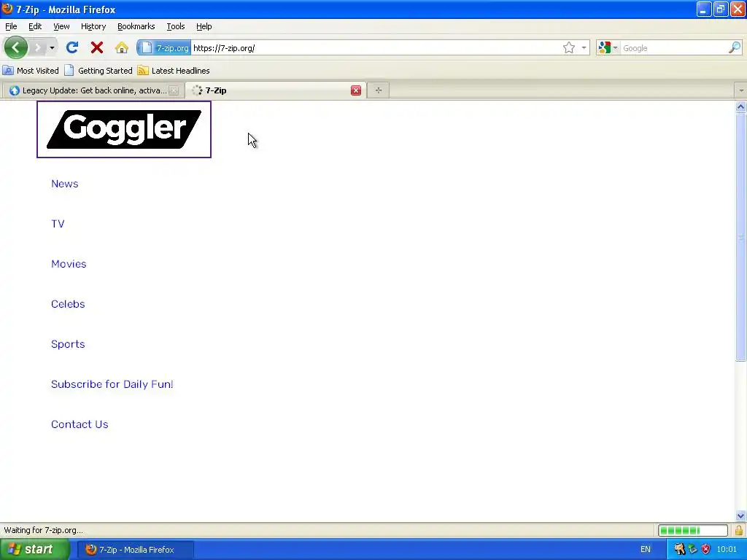Image resolution: width=747 pixels, height=560 pixels.
Task: Click the search magnifier icon
Action: tap(735, 47)
